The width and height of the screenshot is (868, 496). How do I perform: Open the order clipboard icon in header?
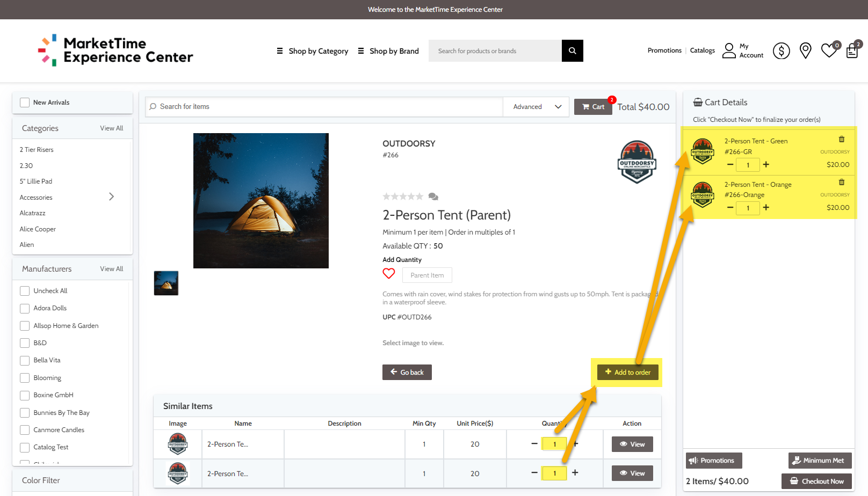click(x=852, y=51)
